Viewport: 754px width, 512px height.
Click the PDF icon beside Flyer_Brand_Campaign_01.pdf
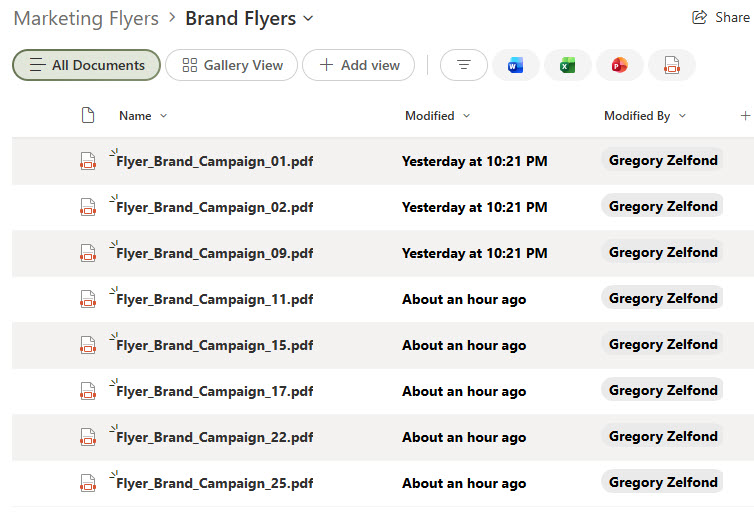[x=88, y=161]
